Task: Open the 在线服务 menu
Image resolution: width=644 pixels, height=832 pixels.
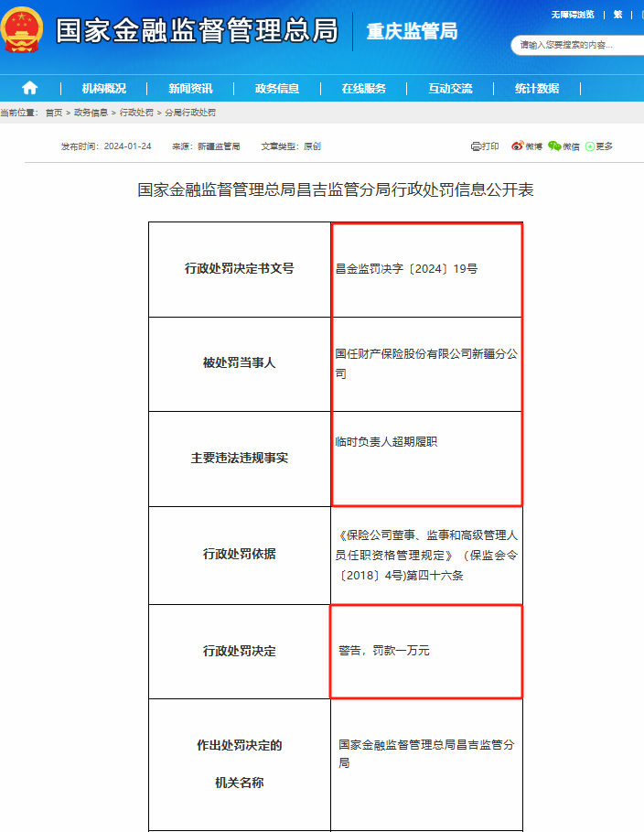Action: tap(363, 89)
